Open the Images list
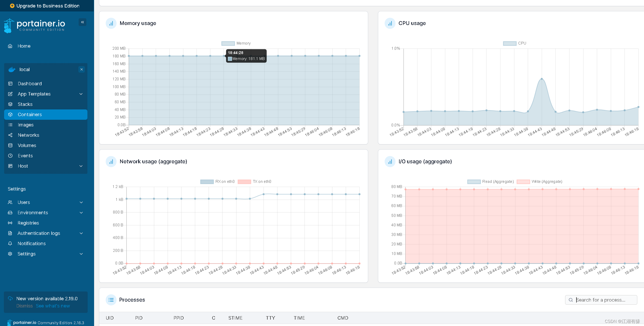Screen dimensions: 644x326 [x=26, y=125]
